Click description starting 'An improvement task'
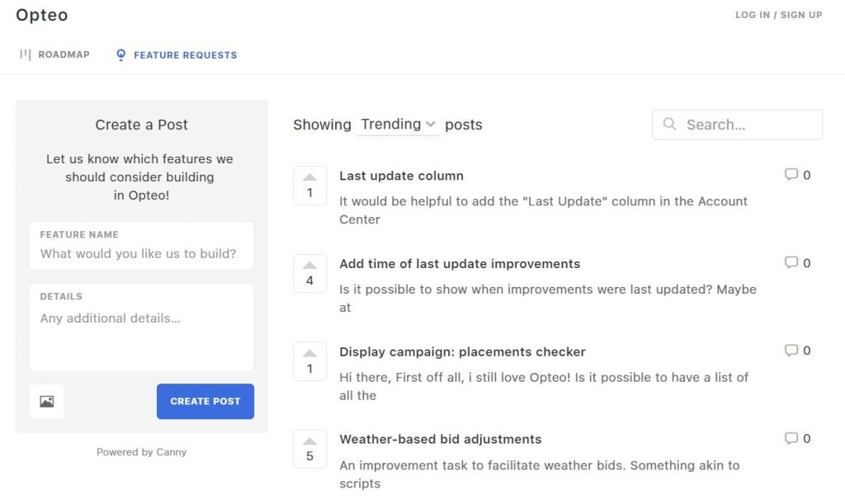 coord(540,473)
